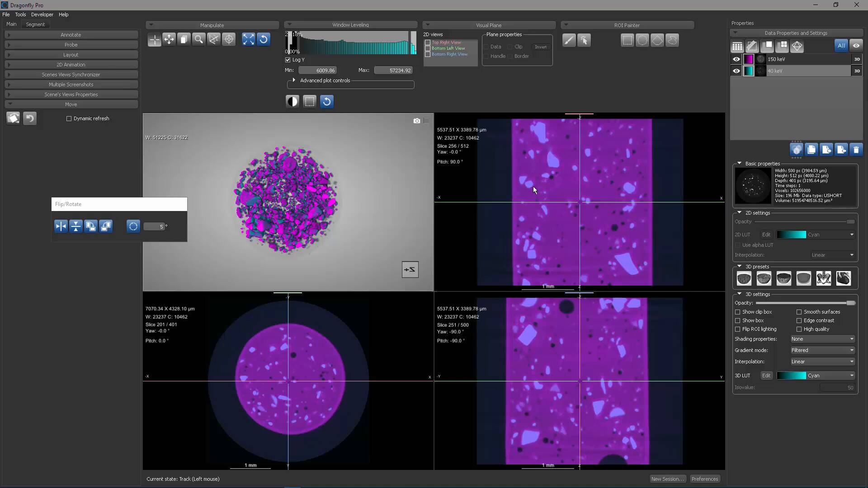Open the Shading properties dropdown
Screen dimensions: 868x488
(x=823, y=339)
